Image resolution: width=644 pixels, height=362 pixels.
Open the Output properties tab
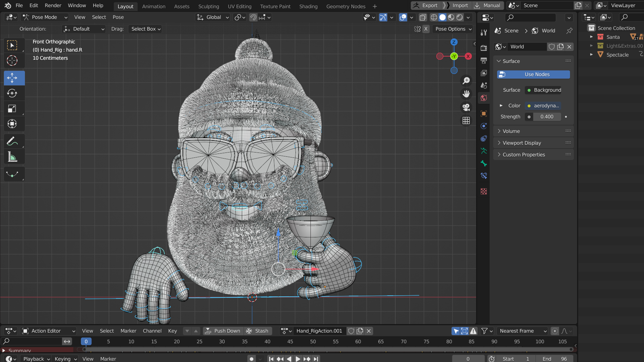pos(484,60)
